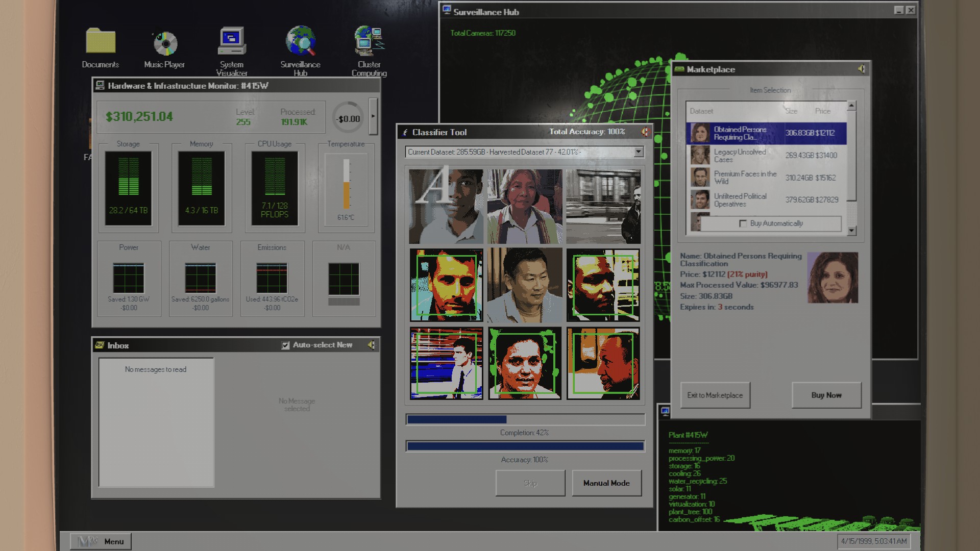The height and width of the screenshot is (551, 980).
Task: Uncheck Auto-select New in the Inbox
Action: pyautogui.click(x=285, y=345)
